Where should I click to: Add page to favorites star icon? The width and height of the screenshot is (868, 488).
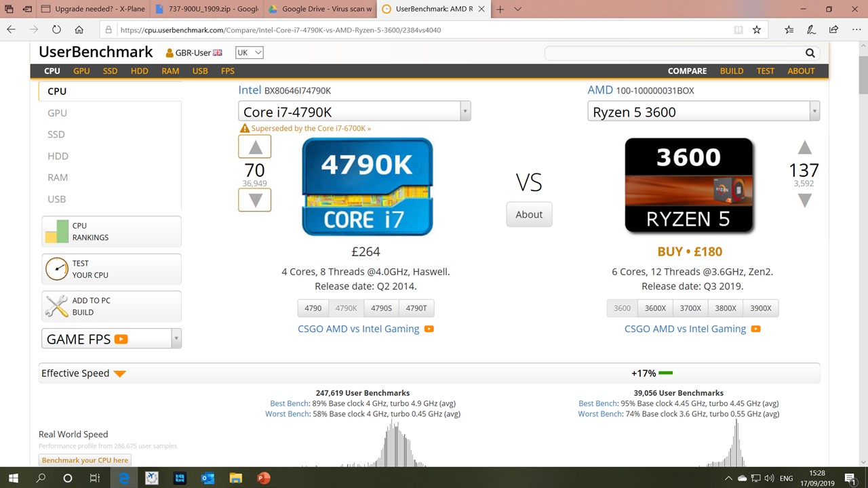(757, 30)
